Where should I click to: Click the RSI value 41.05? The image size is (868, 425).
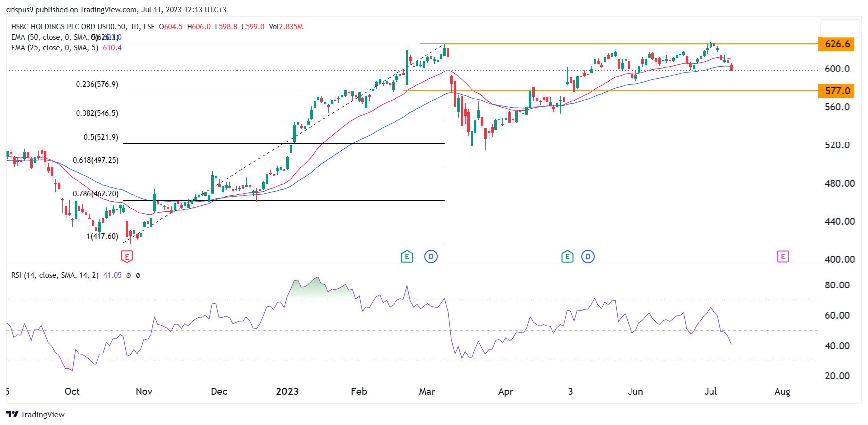click(x=112, y=275)
